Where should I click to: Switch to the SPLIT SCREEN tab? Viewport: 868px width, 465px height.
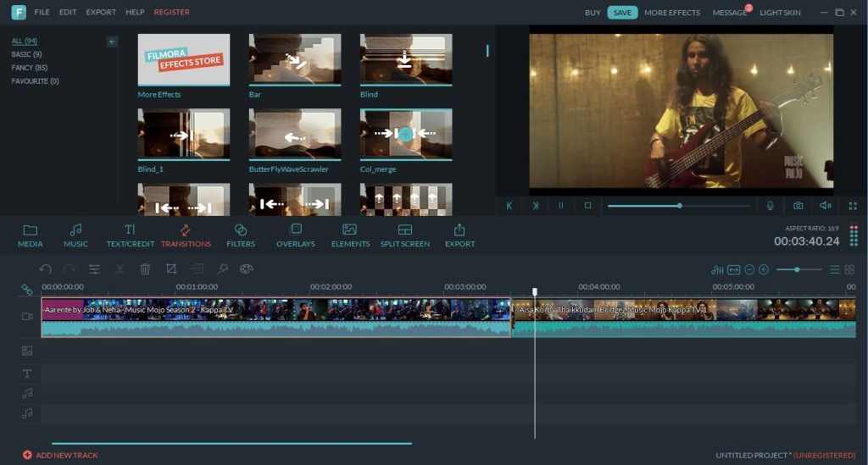click(x=405, y=235)
